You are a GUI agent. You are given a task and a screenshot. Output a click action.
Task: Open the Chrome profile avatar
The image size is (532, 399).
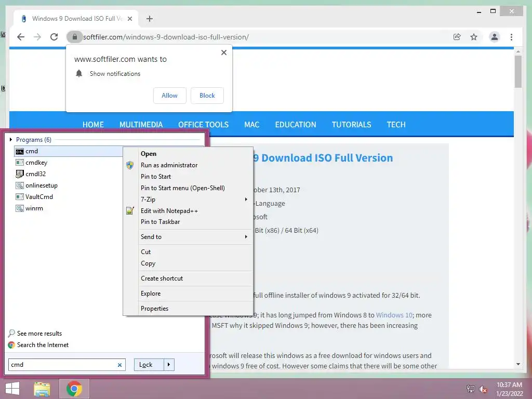click(x=495, y=37)
